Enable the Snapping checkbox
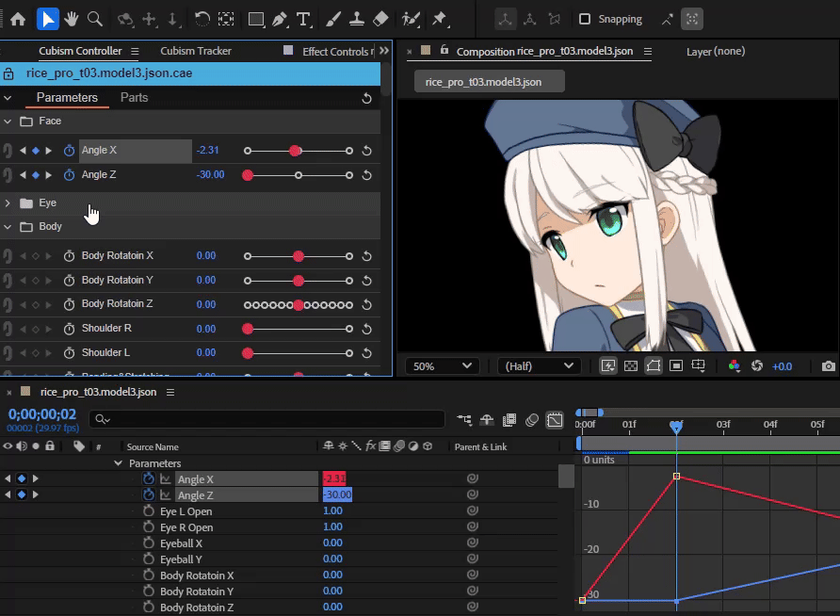 point(585,19)
